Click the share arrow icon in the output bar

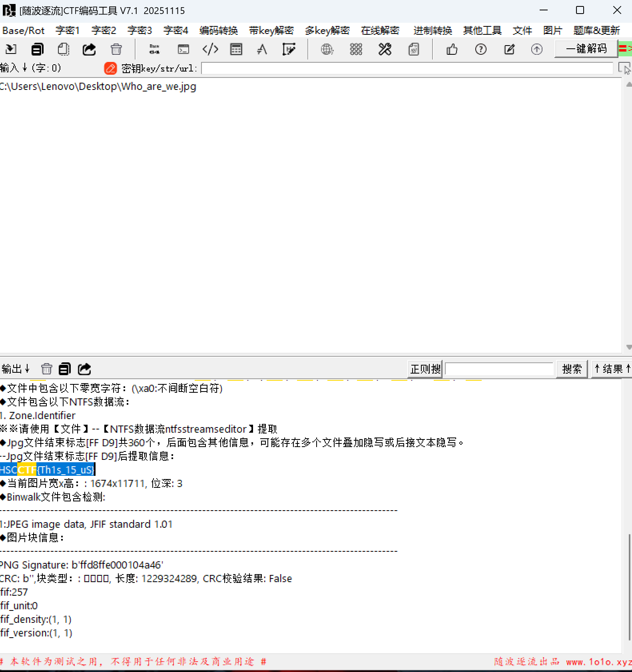pyautogui.click(x=84, y=369)
